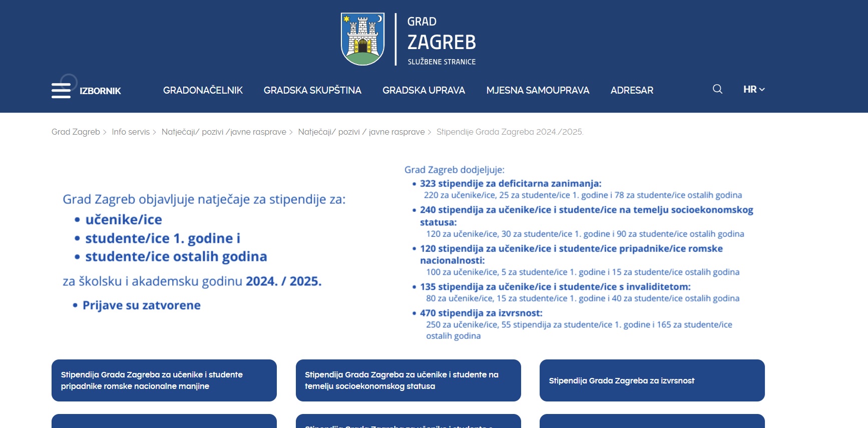
Task: Click second Natječaji/ pozivi / javne rasprave breadcrumb
Action: (x=361, y=132)
